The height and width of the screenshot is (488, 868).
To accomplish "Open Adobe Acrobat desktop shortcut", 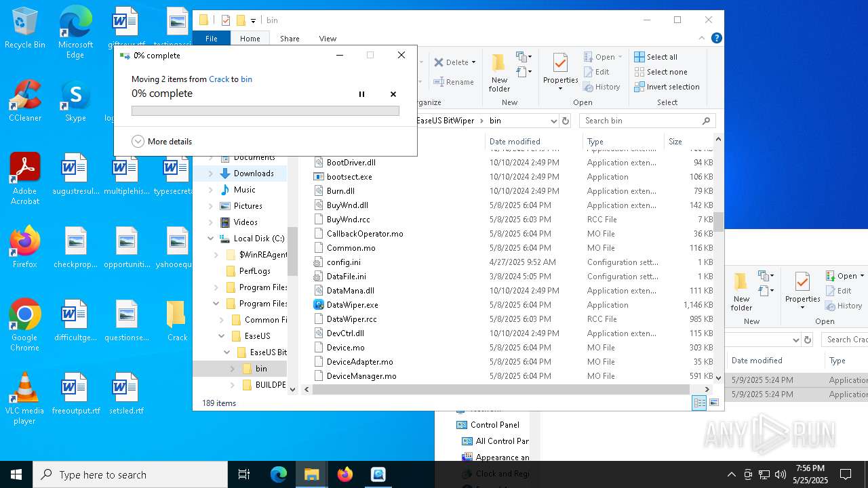I will 24,179.
